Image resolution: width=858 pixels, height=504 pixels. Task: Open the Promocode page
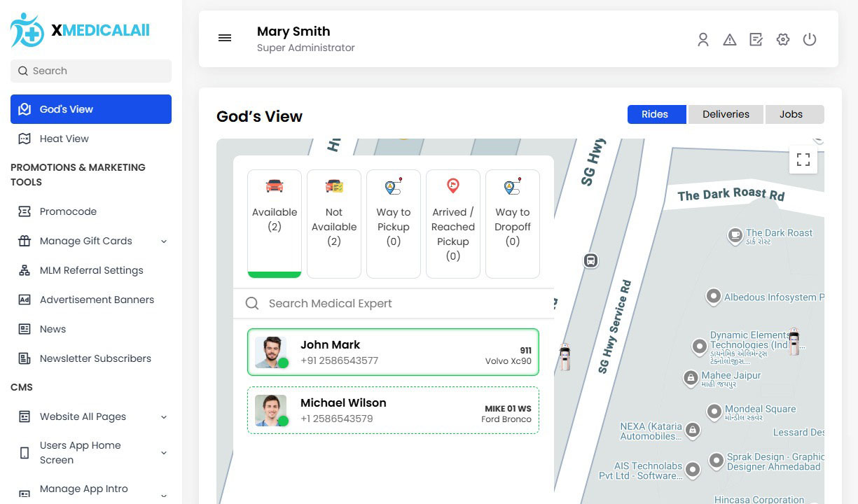point(68,211)
